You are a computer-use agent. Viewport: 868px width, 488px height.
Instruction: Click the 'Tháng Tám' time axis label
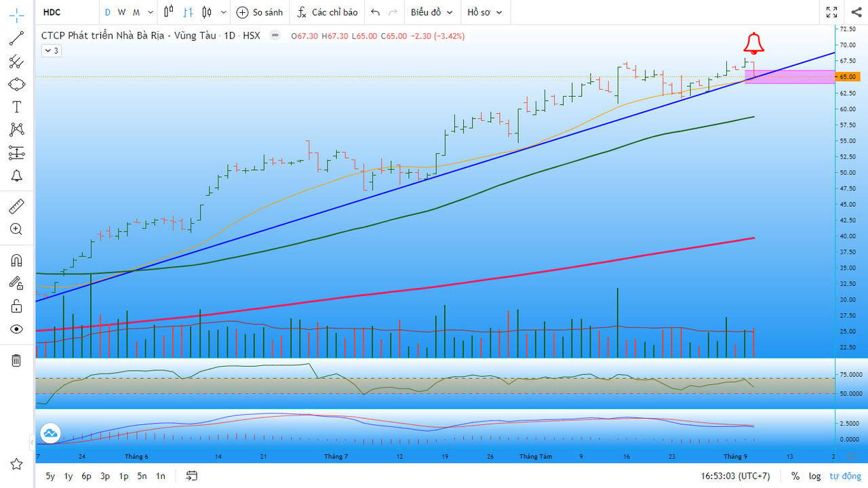click(x=536, y=456)
